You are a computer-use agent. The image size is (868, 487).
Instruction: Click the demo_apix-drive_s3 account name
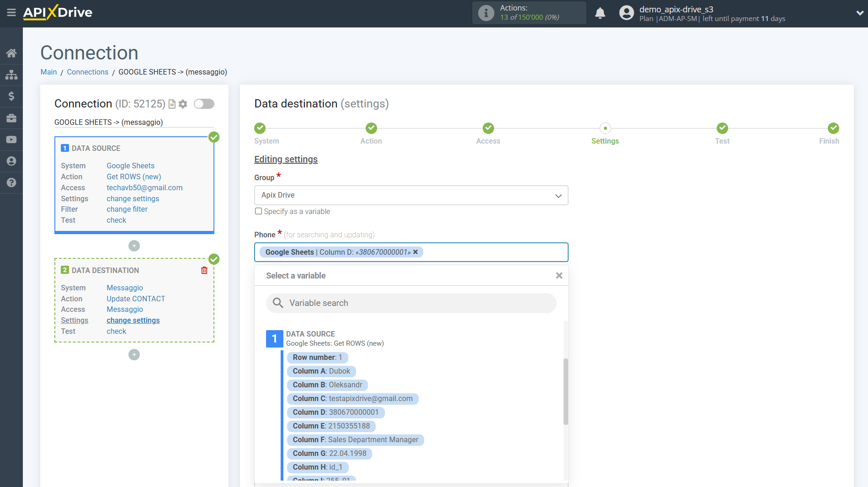click(676, 9)
